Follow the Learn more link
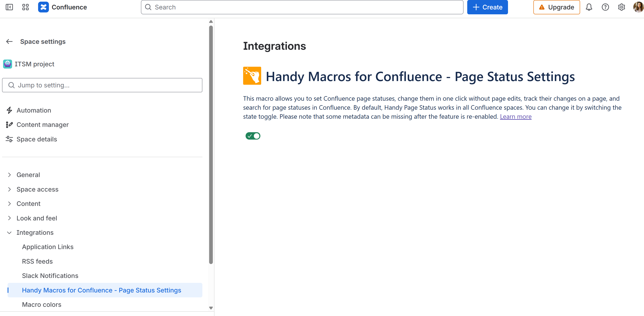644x316 pixels. coord(516,116)
